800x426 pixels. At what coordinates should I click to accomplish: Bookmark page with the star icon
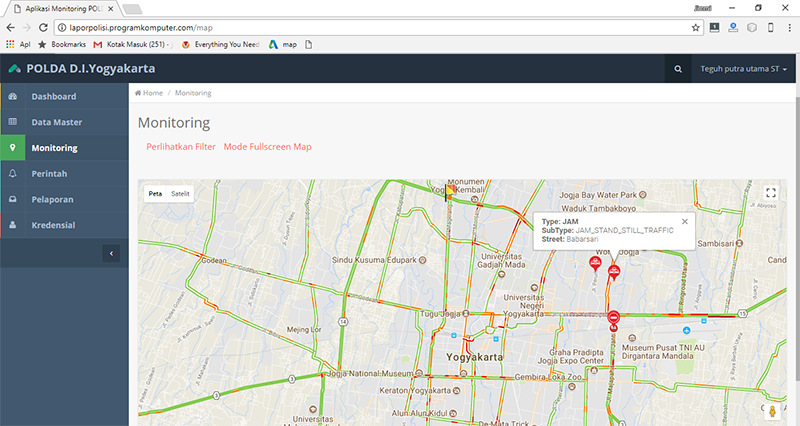click(695, 28)
